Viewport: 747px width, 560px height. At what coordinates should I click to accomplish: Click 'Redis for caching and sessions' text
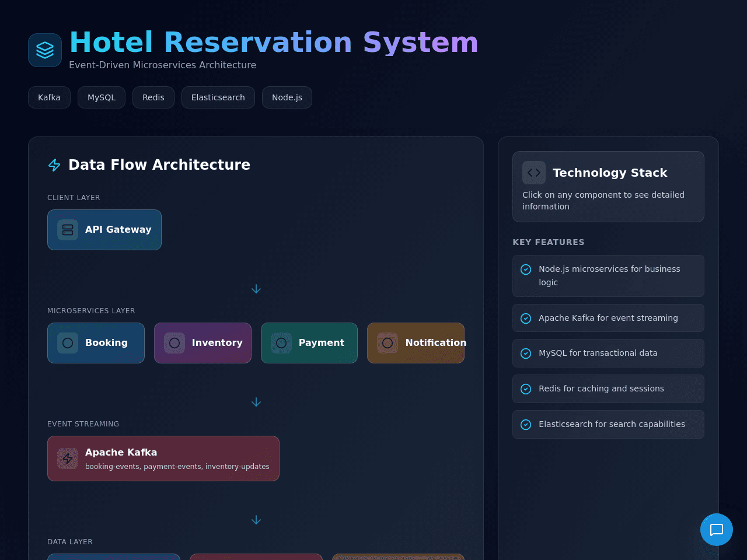[x=601, y=388]
